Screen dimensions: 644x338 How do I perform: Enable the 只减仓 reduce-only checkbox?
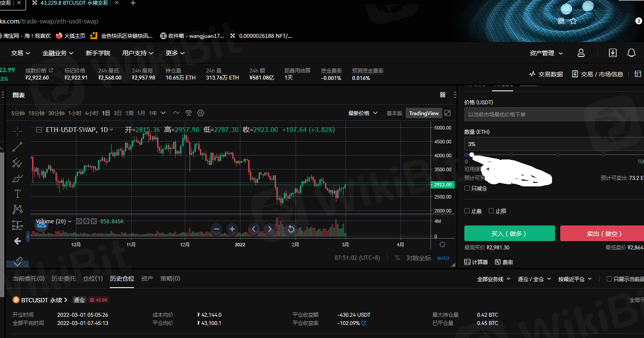coord(467,189)
